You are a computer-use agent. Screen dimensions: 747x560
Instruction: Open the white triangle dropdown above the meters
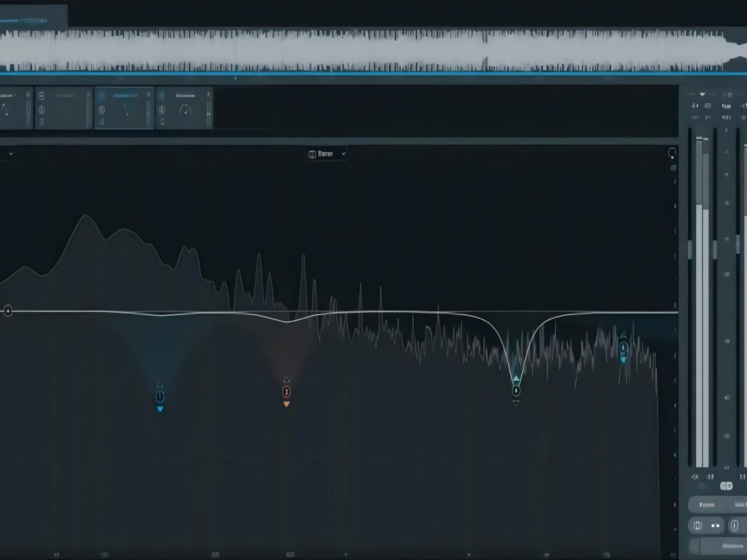click(x=702, y=94)
